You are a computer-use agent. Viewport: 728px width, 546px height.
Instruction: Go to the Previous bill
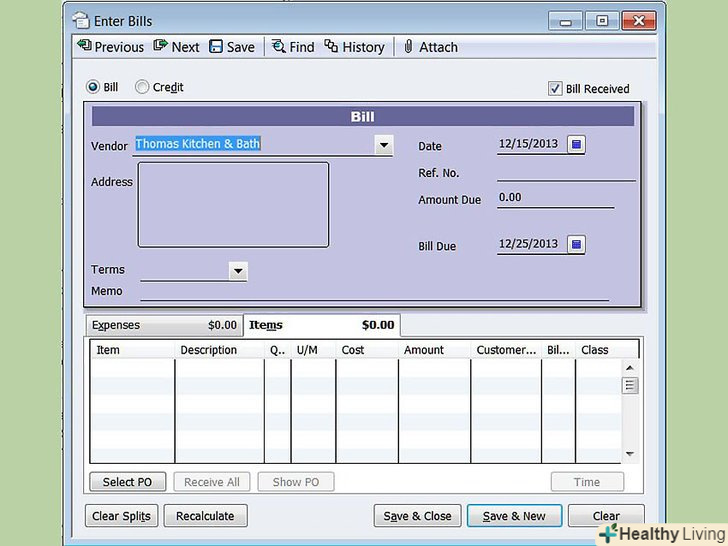tap(110, 47)
